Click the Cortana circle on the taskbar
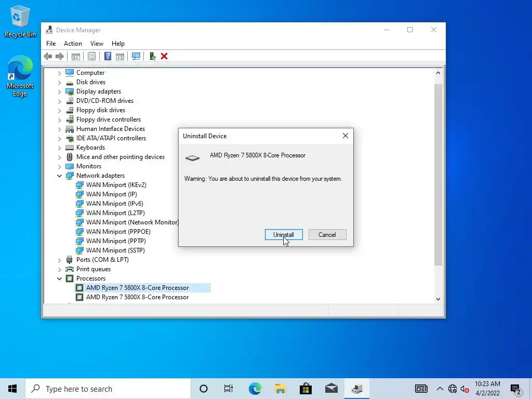 click(x=204, y=389)
